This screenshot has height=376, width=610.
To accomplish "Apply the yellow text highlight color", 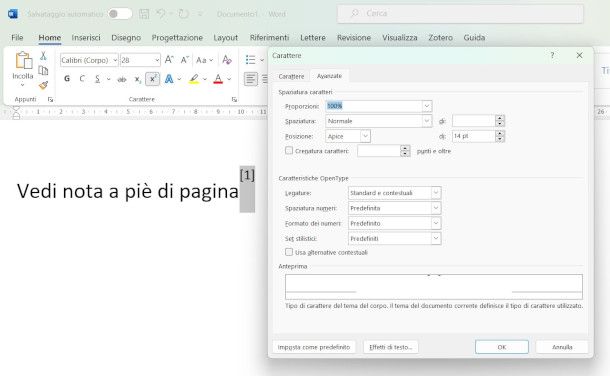I will pos(194,79).
